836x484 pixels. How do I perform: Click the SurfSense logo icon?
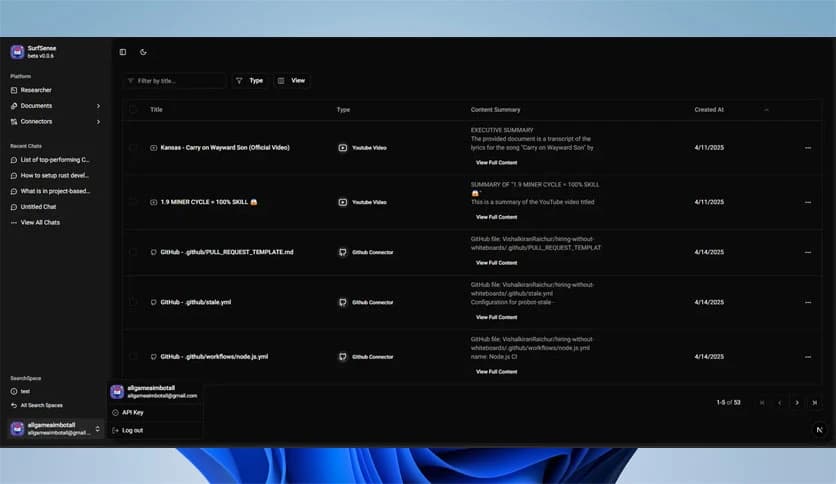18,52
